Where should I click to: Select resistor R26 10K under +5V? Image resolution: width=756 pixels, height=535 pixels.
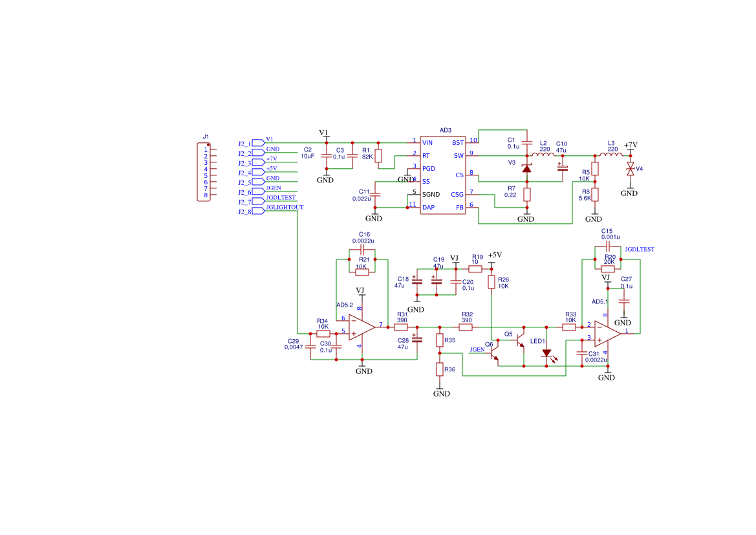491,281
